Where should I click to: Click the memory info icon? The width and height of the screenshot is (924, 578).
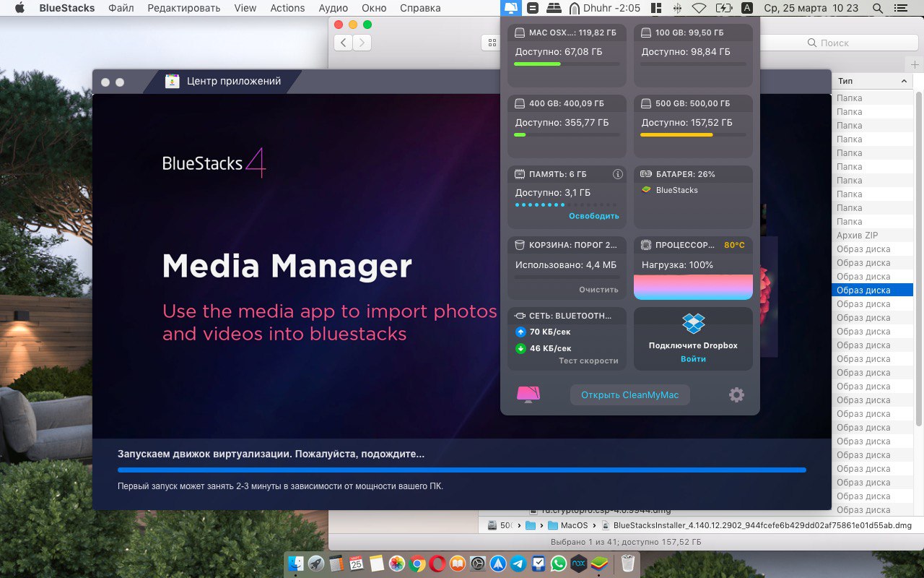(x=617, y=174)
